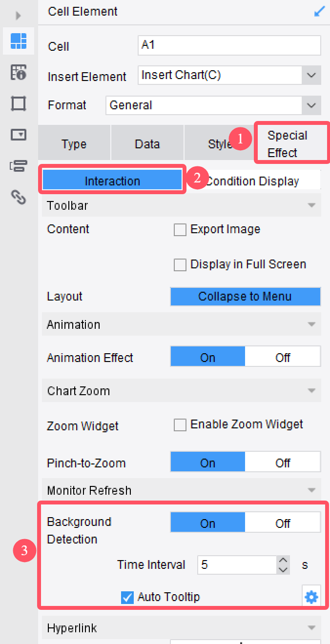Screen dimensions: 330x644
Task: Collapse the sidebar using the arrow icon
Action: click(x=18, y=16)
